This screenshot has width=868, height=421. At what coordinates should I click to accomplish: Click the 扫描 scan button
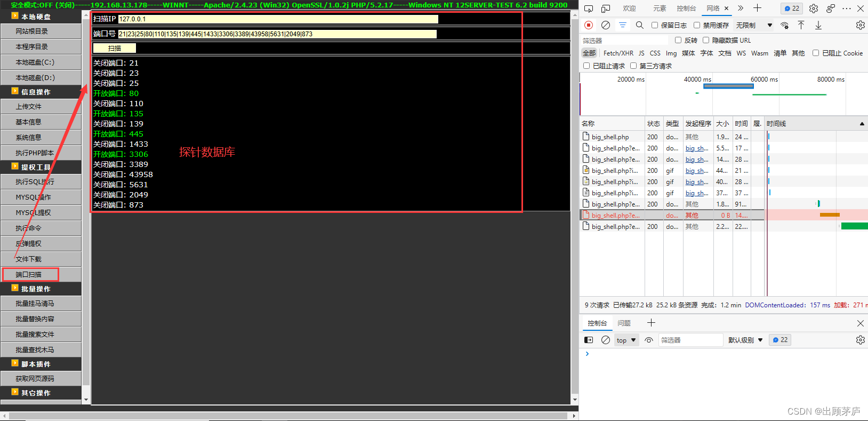(x=115, y=48)
